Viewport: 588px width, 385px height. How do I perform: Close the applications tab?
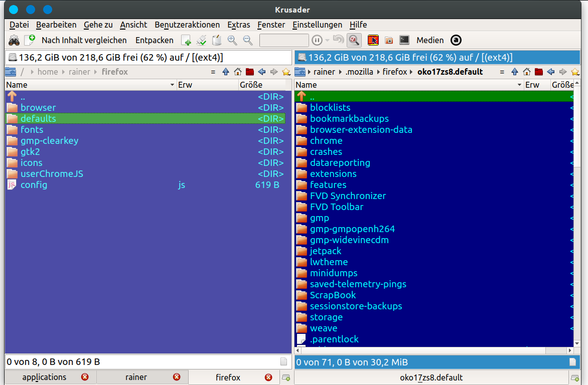tap(85, 377)
